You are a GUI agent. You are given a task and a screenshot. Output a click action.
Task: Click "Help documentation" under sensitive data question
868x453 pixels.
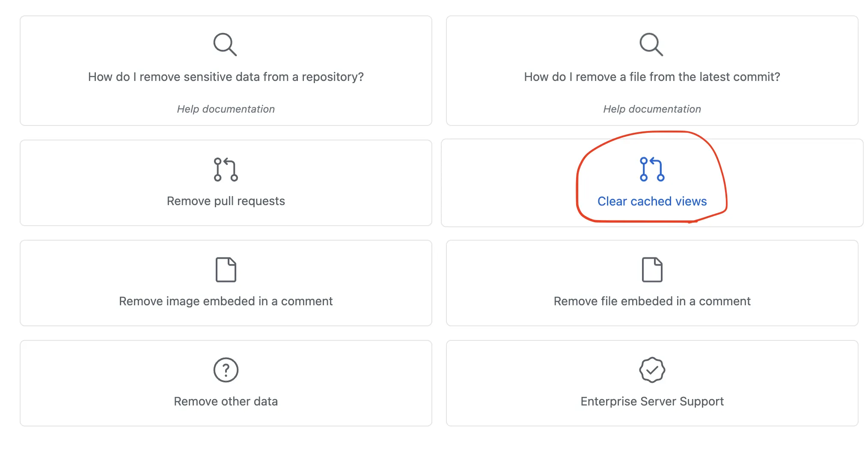coord(226,109)
